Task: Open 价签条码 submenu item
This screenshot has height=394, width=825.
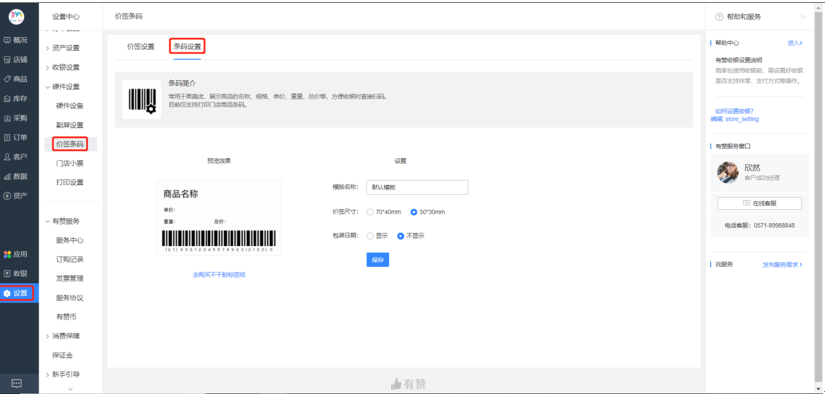Action: 70,144
